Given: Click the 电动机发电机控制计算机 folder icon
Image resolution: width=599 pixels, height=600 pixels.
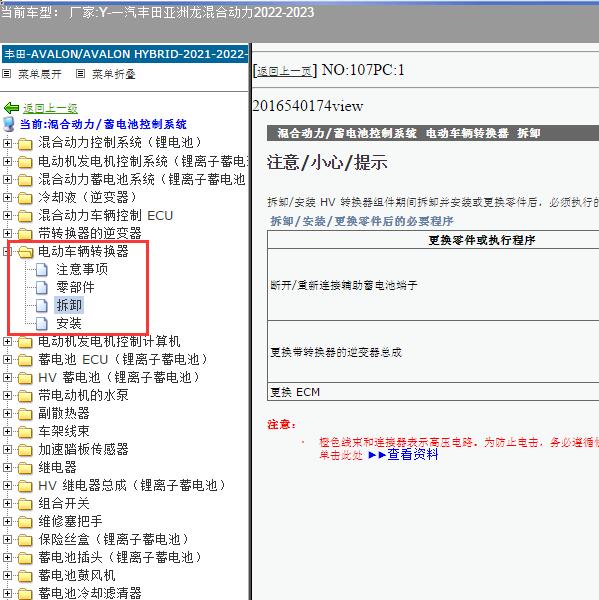Looking at the screenshot, I should (x=25, y=342).
